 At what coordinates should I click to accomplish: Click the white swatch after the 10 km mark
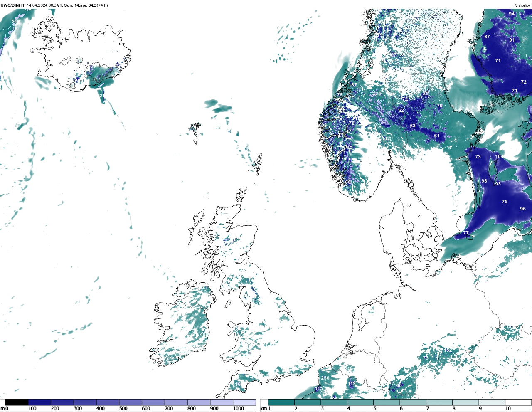pyautogui.click(x=518, y=402)
